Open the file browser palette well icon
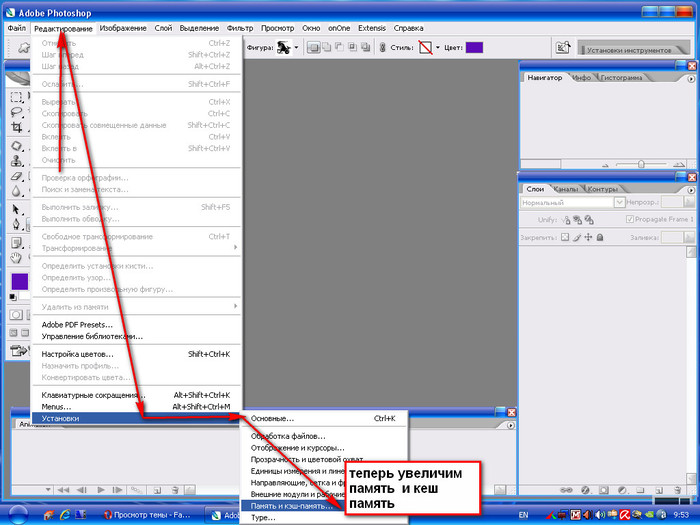 click(x=562, y=47)
